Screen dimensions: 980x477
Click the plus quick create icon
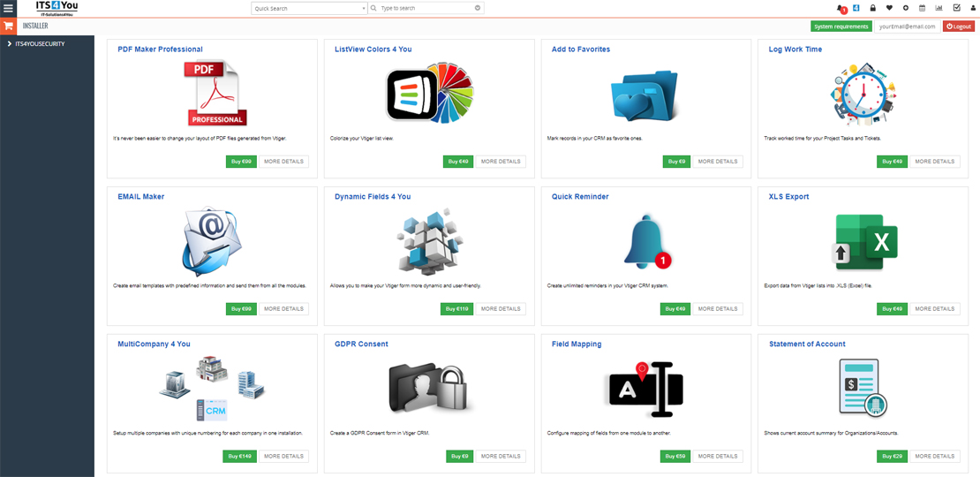pyautogui.click(x=906, y=8)
